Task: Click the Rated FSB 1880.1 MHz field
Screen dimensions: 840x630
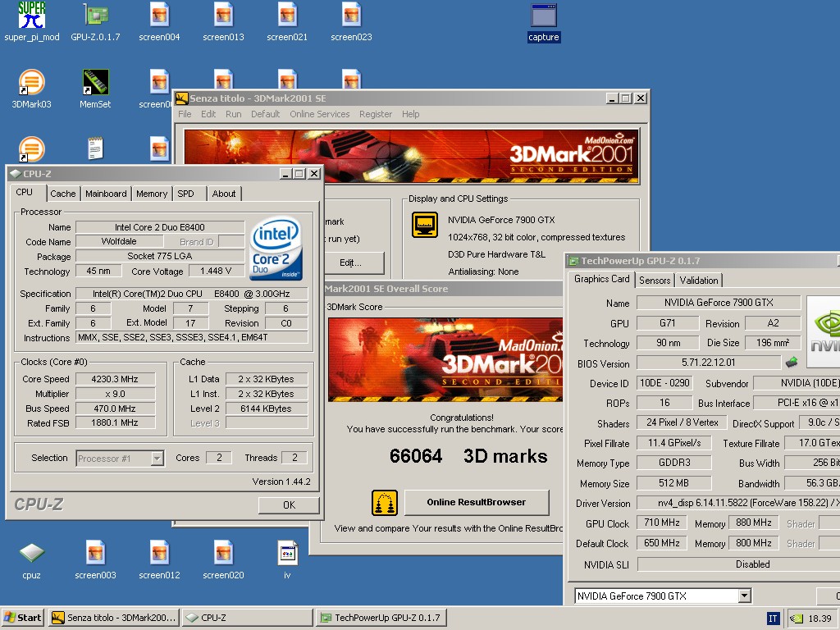Action: pyautogui.click(x=115, y=422)
